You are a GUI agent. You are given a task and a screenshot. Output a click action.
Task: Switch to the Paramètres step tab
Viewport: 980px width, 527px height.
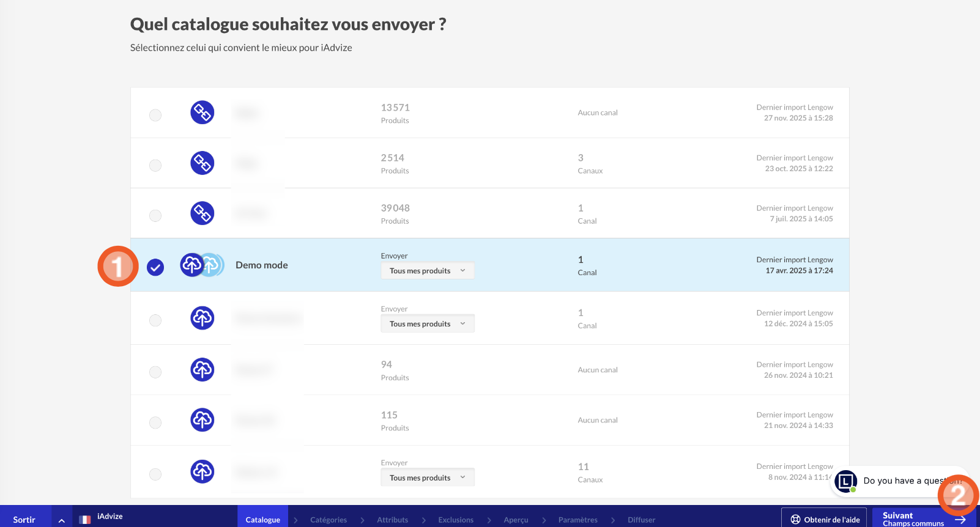577,520
